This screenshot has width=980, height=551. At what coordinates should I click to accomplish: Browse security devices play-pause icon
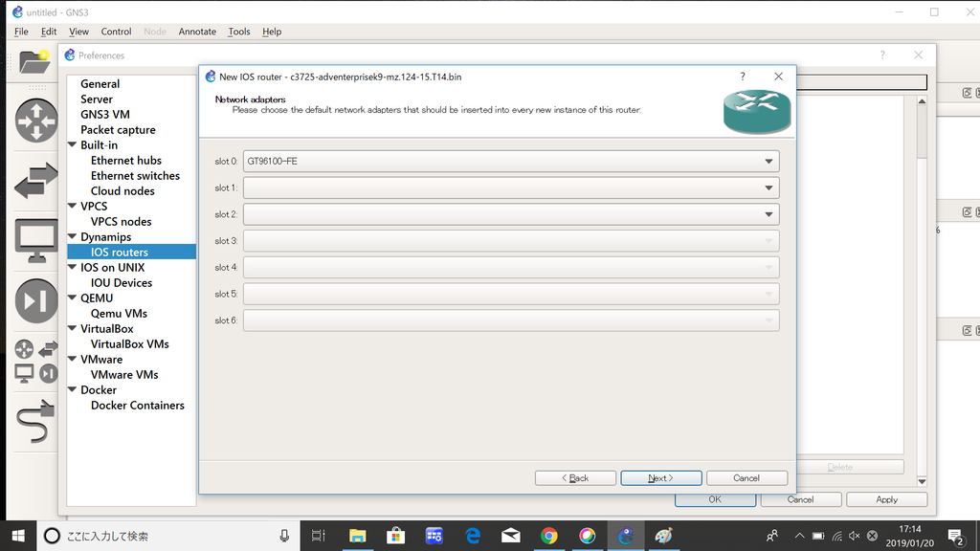pyautogui.click(x=36, y=300)
